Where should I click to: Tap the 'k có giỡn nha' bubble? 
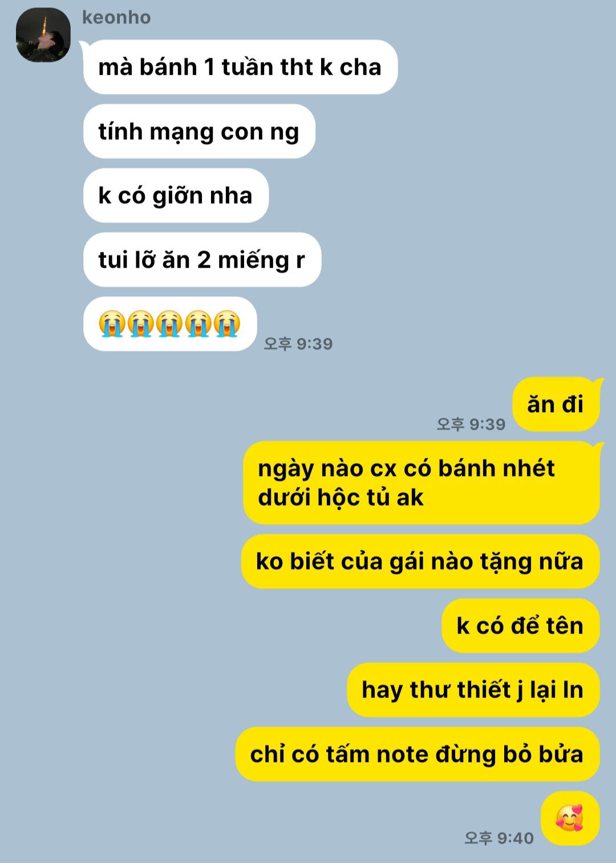(x=176, y=195)
